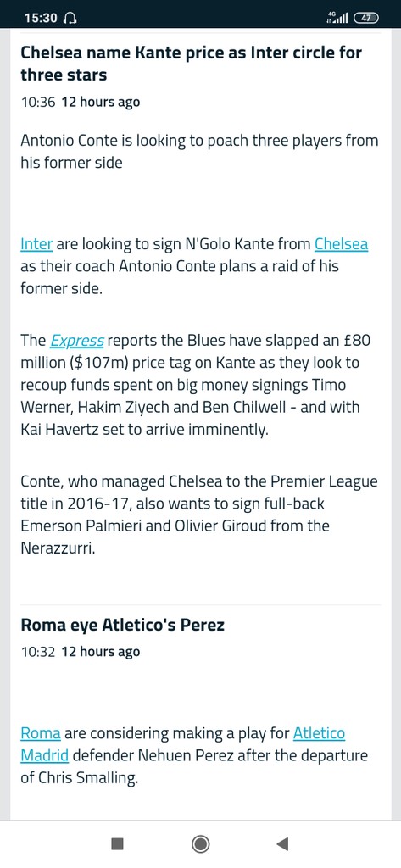Tap the summary about Conte poaching three players
The width and height of the screenshot is (401, 868).
199,151
